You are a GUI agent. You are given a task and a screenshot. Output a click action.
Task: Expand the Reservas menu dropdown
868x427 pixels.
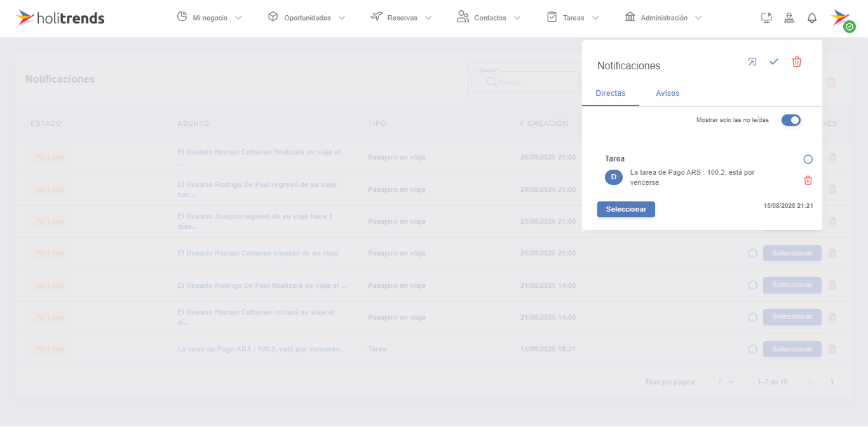[x=401, y=17]
